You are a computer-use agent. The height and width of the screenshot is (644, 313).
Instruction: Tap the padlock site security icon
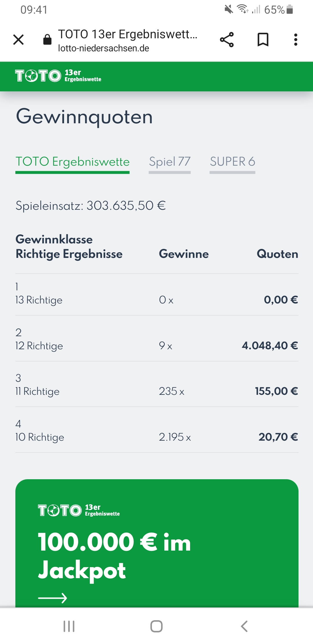coord(47,39)
